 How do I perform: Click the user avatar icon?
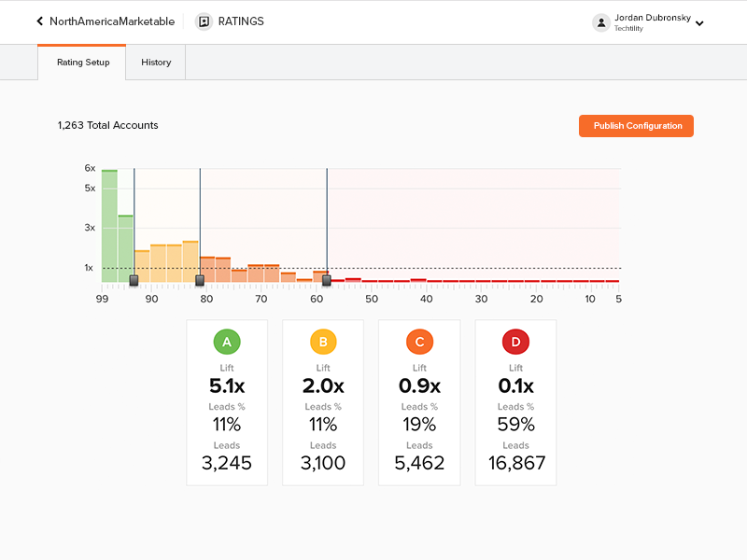pyautogui.click(x=601, y=22)
